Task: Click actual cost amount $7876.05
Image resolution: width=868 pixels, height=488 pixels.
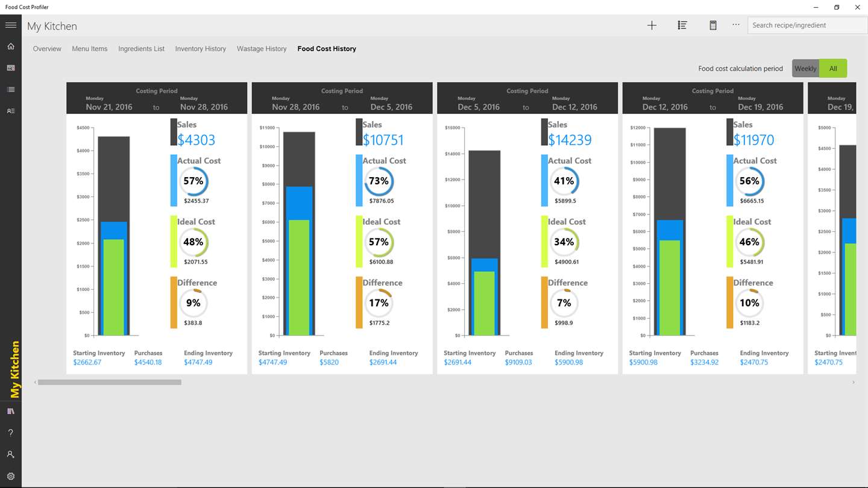Action: click(382, 201)
